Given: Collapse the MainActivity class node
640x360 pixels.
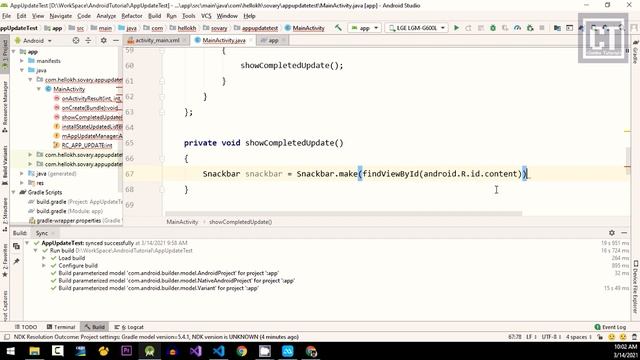Looking at the screenshot, I should coord(39,89).
